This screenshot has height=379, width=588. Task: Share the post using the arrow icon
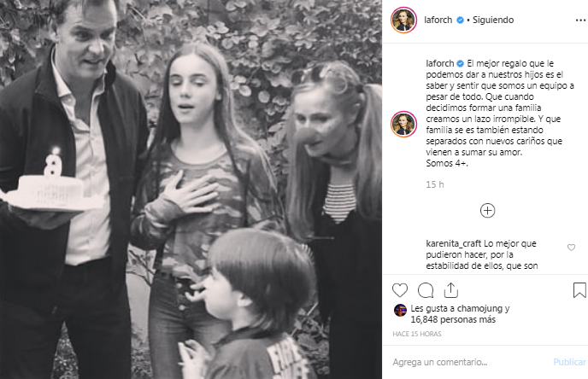450,289
